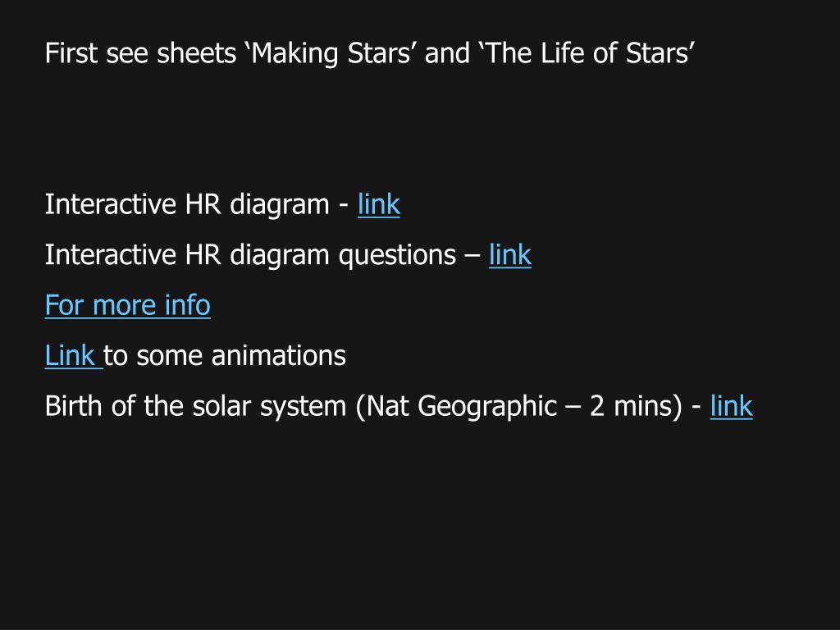Open the Interactive HR diagram questions link
Viewport: 840px width, 630px height.
click(510, 254)
